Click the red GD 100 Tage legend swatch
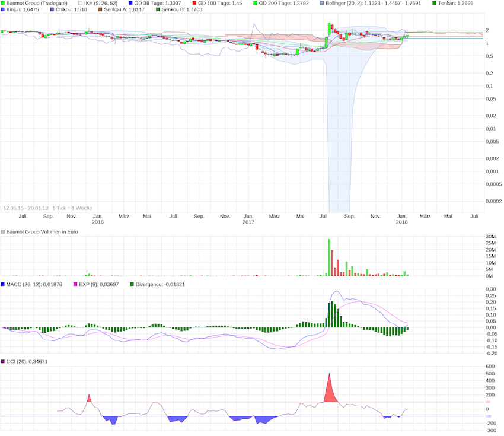The image size is (504, 436). tap(194, 3)
